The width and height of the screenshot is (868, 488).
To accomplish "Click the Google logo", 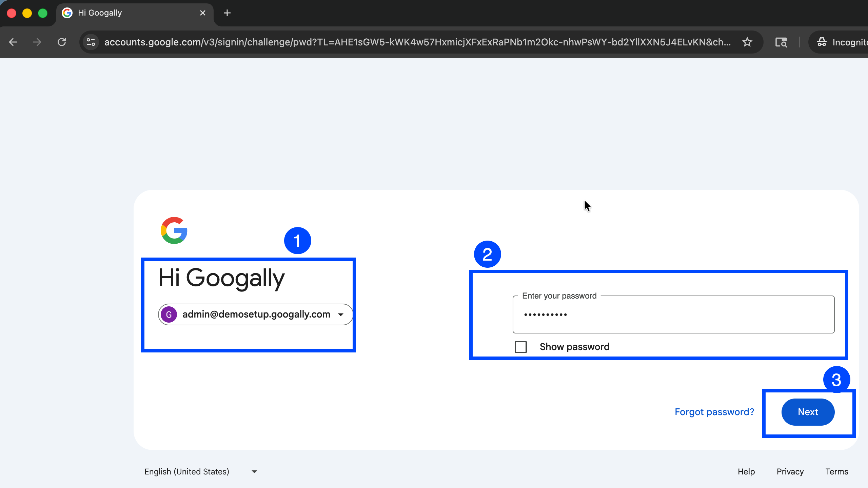I will point(174,230).
